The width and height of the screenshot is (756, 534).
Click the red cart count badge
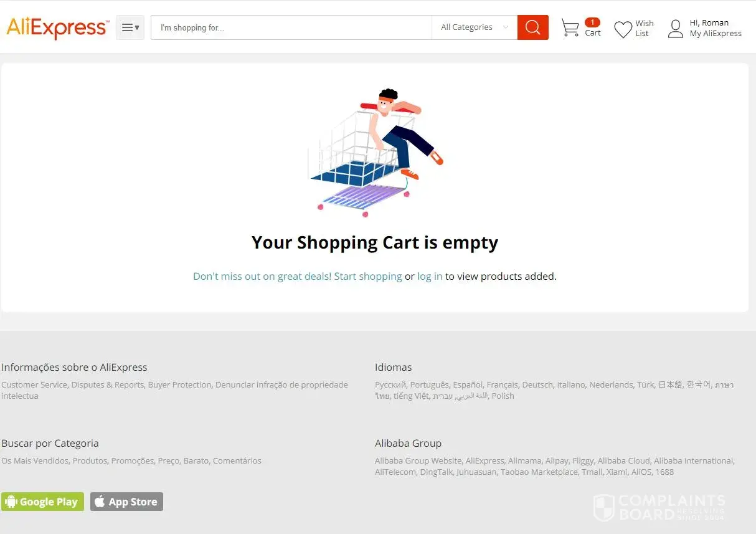[592, 22]
